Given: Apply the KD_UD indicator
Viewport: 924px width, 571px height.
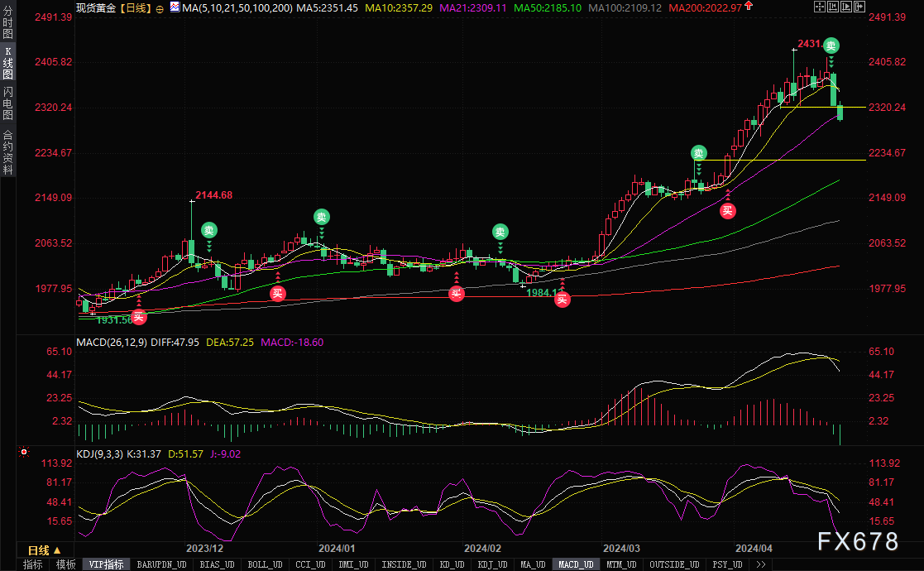Looking at the screenshot, I should pyautogui.click(x=452, y=564).
